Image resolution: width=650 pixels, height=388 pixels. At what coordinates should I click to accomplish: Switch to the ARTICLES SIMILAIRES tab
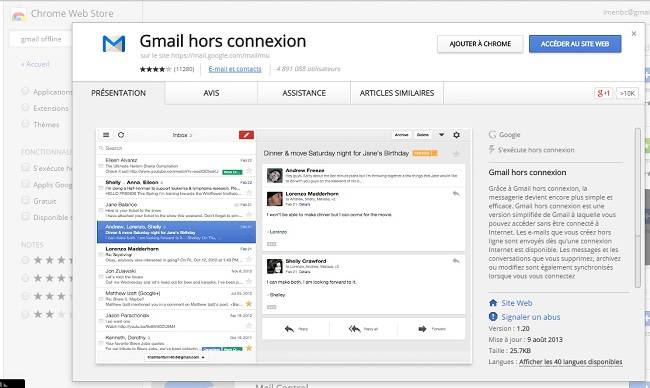(x=397, y=93)
